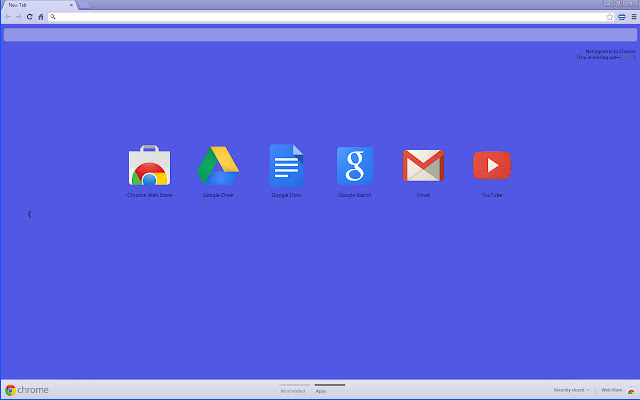Go to previous page using left chevron
This screenshot has height=400, width=640.
point(29,214)
